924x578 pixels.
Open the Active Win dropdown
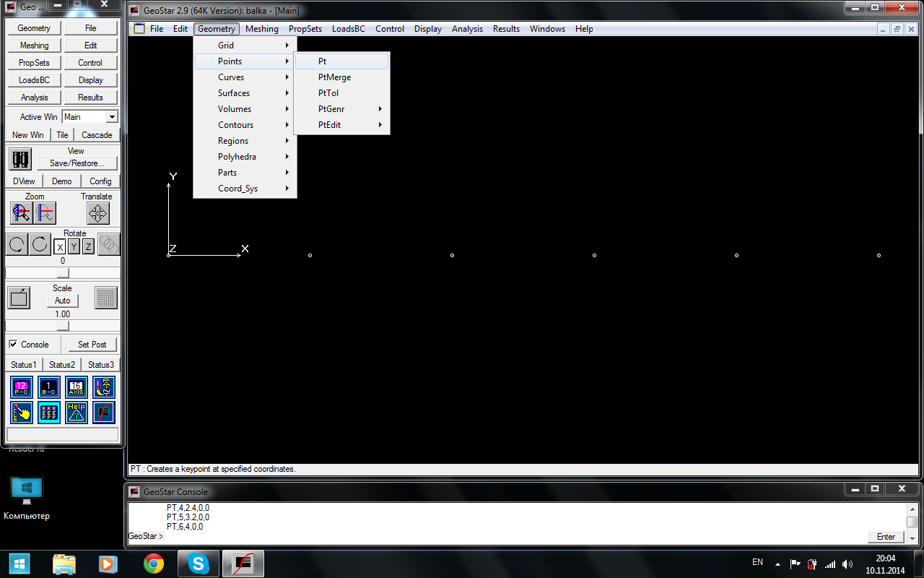tap(112, 117)
